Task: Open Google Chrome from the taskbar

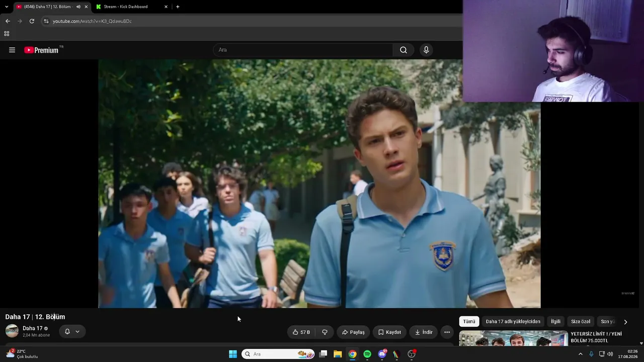Action: point(353,354)
